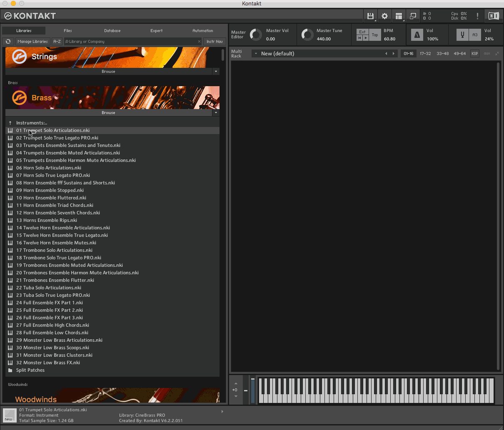Viewport: 504px width, 430px height.
Task: Switch to the Files tab
Action: [x=68, y=31]
